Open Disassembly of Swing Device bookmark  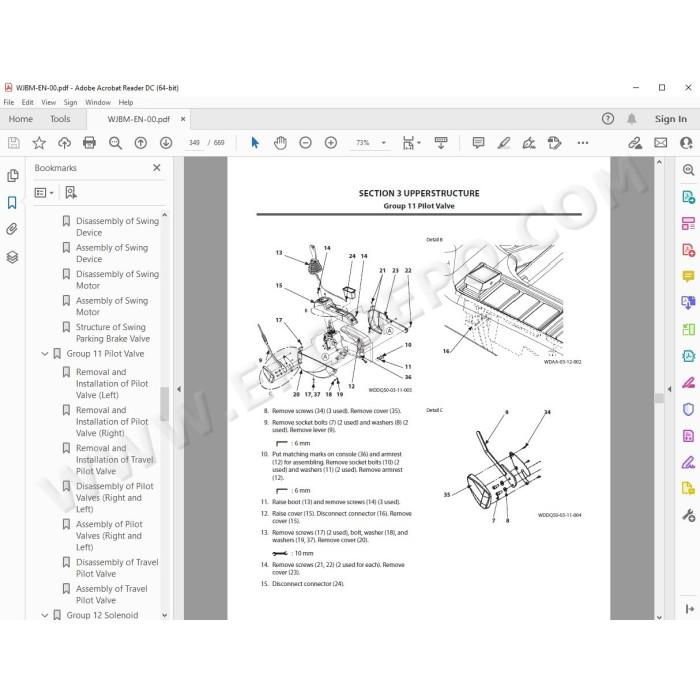(117, 227)
